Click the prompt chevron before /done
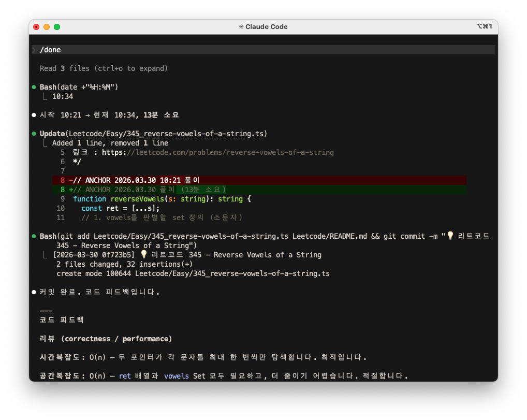 34,50
